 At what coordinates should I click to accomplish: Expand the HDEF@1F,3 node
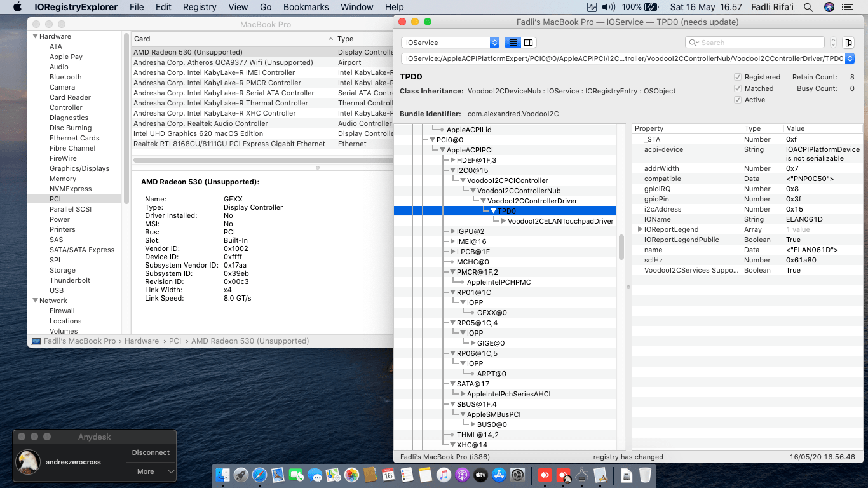point(452,160)
